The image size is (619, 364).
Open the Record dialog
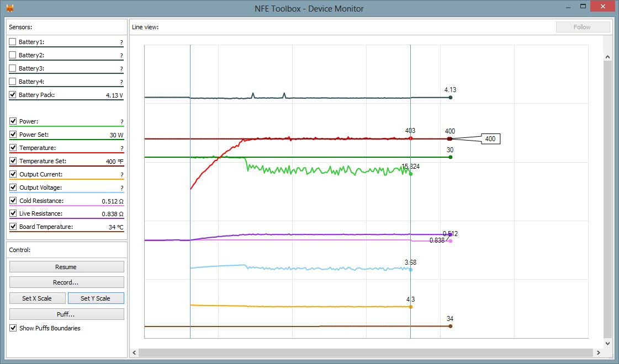[67, 282]
